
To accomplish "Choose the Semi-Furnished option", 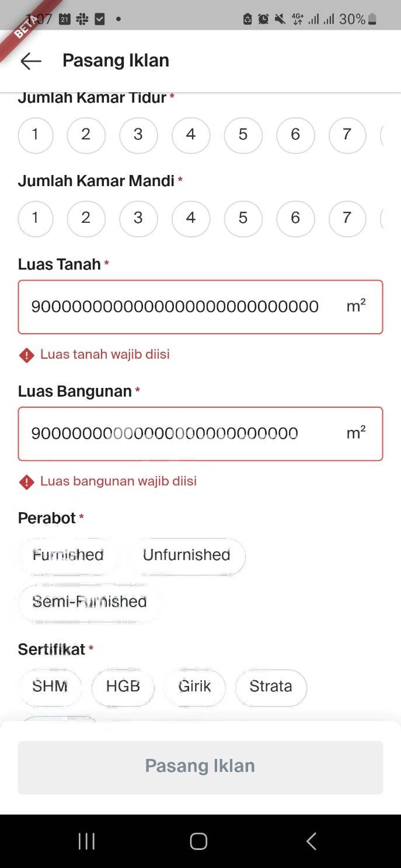I will 90,601.
